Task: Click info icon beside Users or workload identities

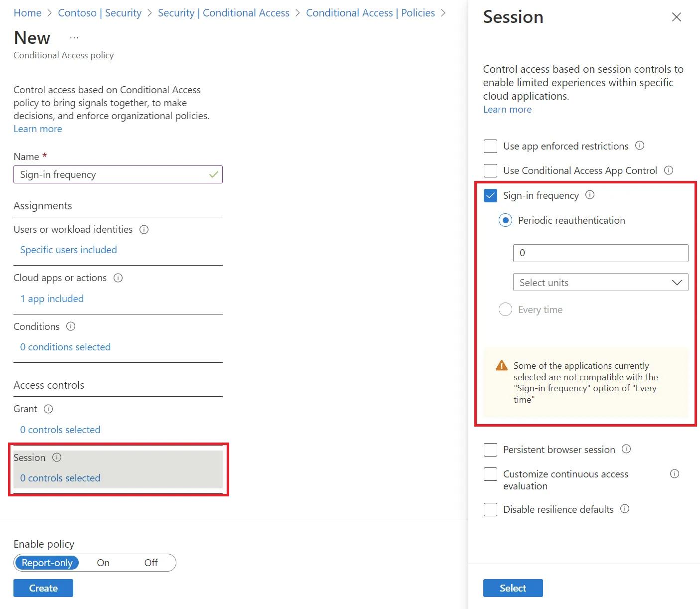Action: click(144, 229)
